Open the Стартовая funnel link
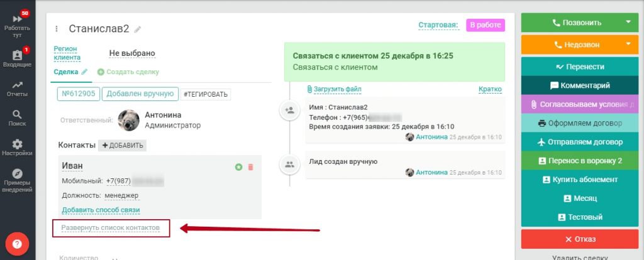Screen dimensions: 644x260 438,25
